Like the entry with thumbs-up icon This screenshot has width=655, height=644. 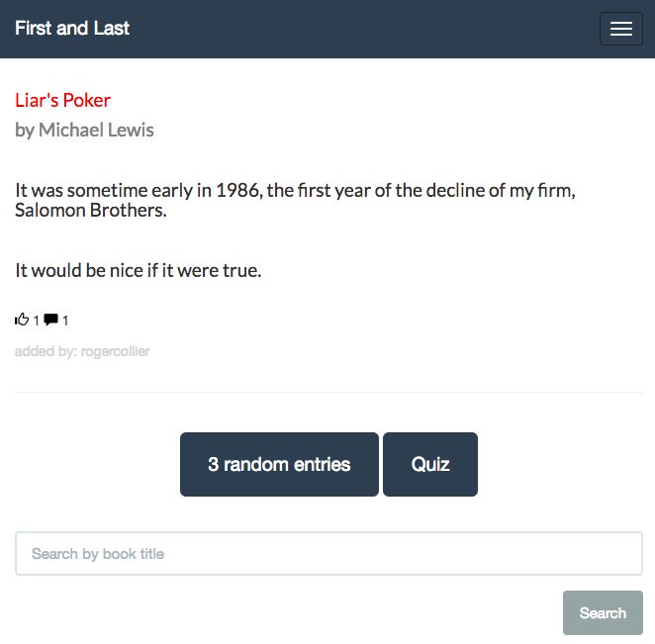click(x=22, y=320)
